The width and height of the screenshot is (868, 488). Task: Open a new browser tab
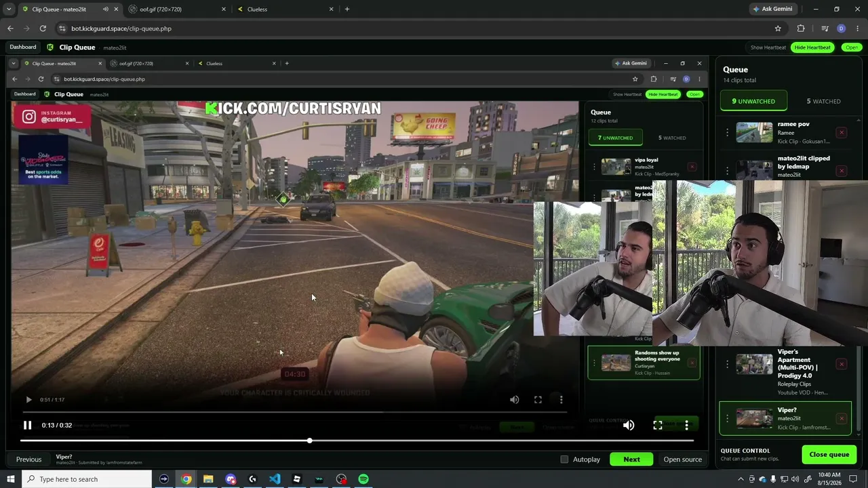coord(347,9)
